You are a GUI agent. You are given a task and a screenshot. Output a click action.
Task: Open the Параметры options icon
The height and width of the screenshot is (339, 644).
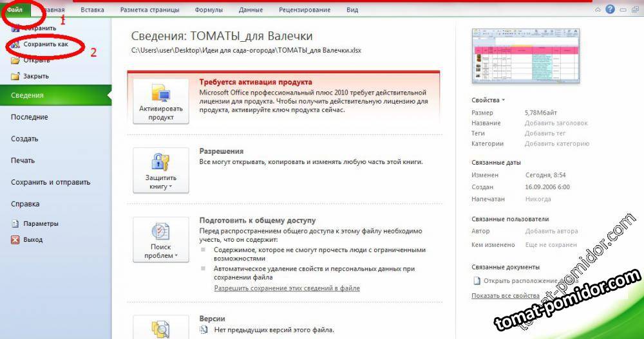15,224
